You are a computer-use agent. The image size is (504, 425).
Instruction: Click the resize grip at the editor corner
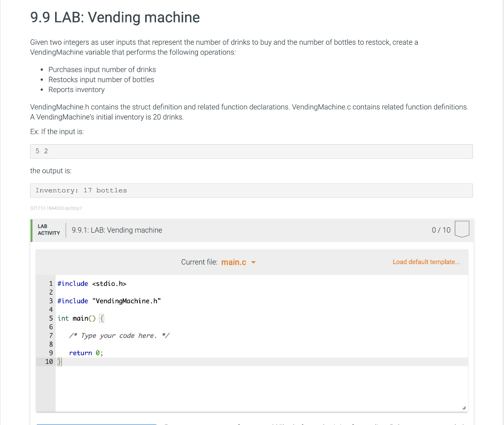coord(463,407)
